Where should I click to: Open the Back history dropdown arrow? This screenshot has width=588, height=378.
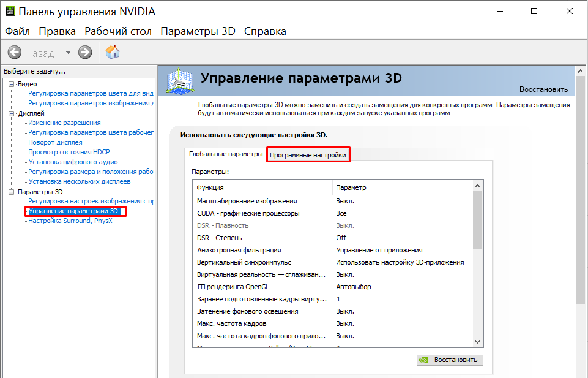tap(68, 53)
